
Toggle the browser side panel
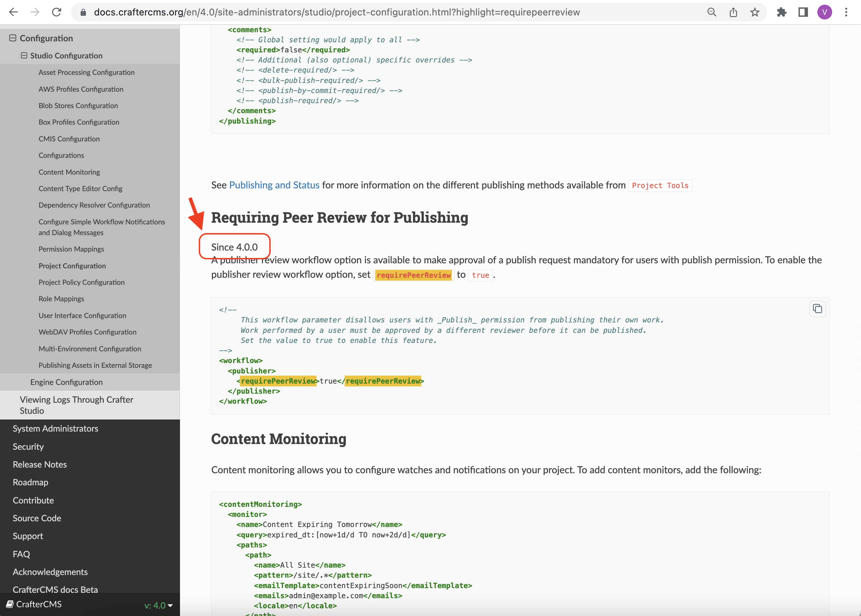tap(803, 12)
